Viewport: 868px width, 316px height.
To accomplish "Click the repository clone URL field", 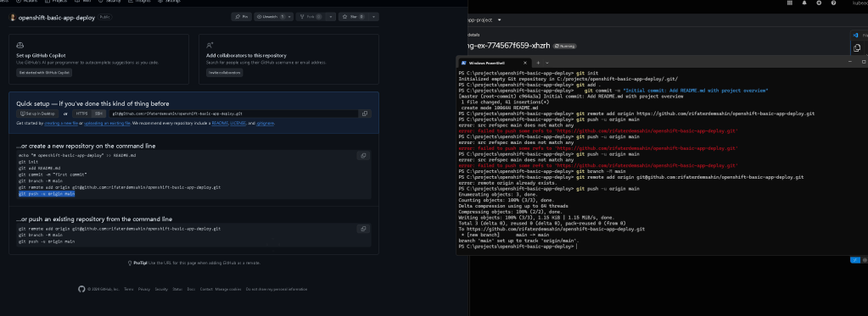I will coord(232,114).
